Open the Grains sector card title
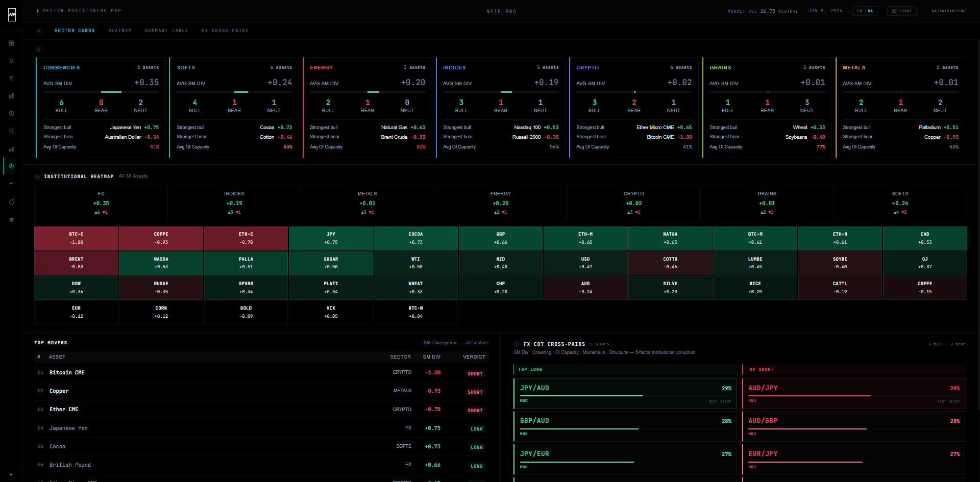Viewport: 980px width, 482px height. [720, 67]
